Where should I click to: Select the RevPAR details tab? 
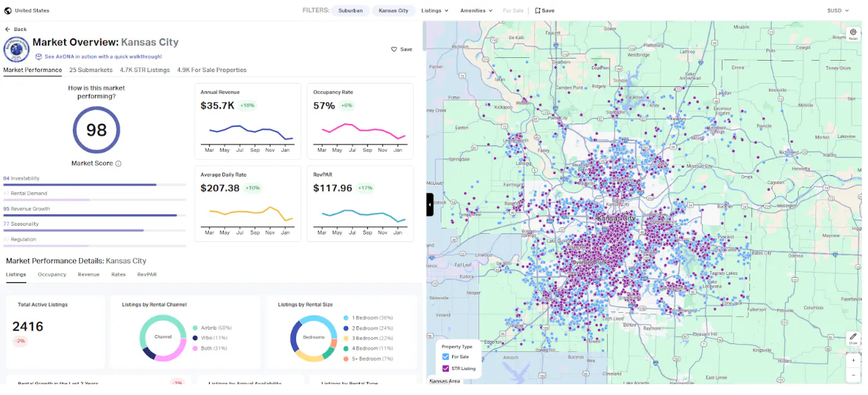[x=147, y=275]
